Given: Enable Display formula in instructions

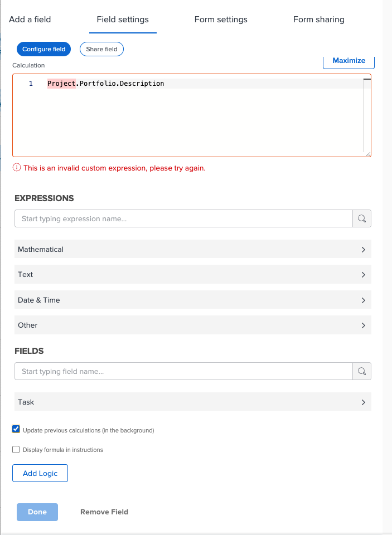Looking at the screenshot, I should point(16,449).
